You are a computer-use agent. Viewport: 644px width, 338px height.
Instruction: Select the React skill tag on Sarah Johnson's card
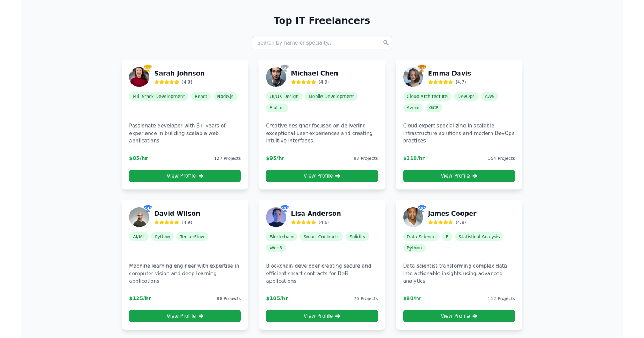[201, 97]
